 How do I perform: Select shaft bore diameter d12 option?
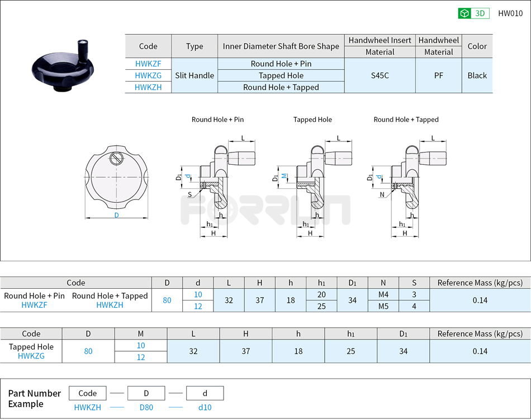198,306
